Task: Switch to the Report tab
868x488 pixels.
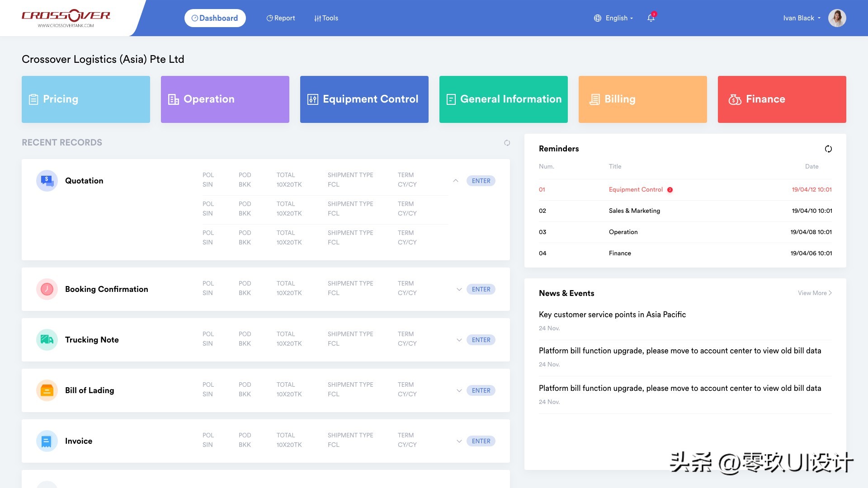Action: coord(281,18)
